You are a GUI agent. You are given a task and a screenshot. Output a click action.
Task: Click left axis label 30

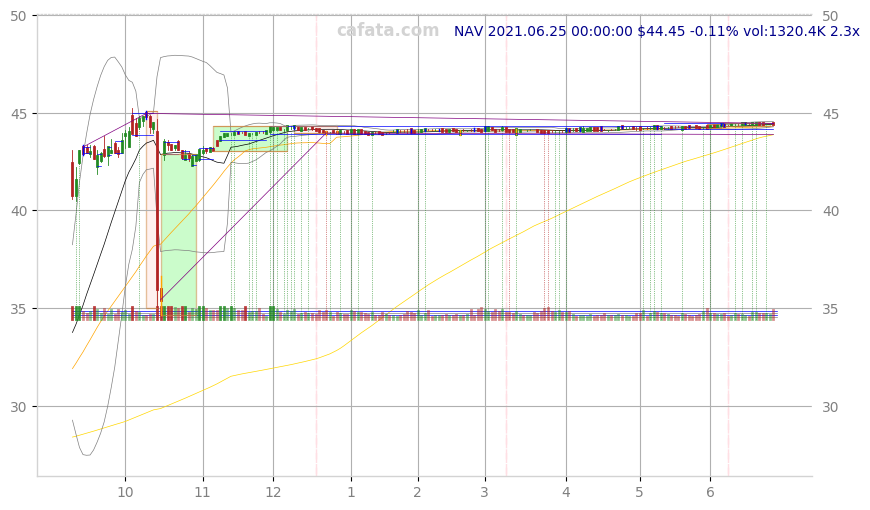(18, 407)
